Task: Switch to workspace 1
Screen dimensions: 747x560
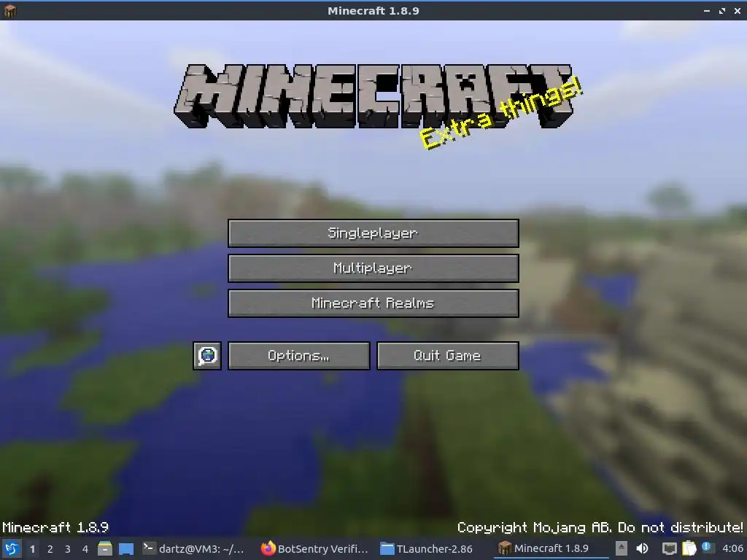Action: [x=32, y=549]
